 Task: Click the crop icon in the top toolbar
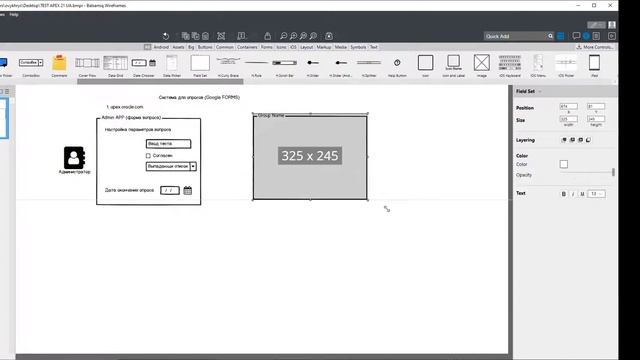coord(221,36)
